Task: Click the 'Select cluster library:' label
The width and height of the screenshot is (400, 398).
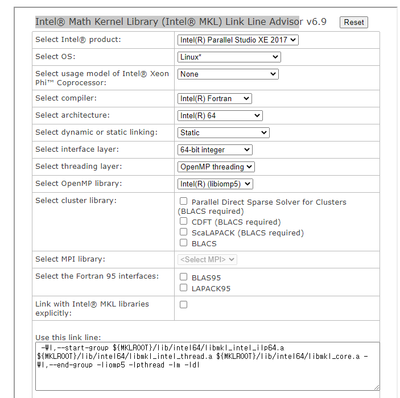Action: (76, 200)
